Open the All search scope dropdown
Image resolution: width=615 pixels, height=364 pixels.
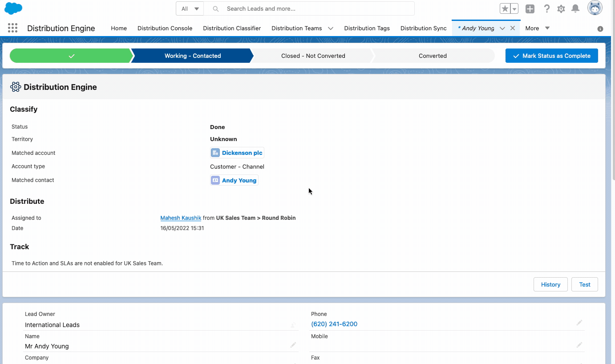point(190,8)
